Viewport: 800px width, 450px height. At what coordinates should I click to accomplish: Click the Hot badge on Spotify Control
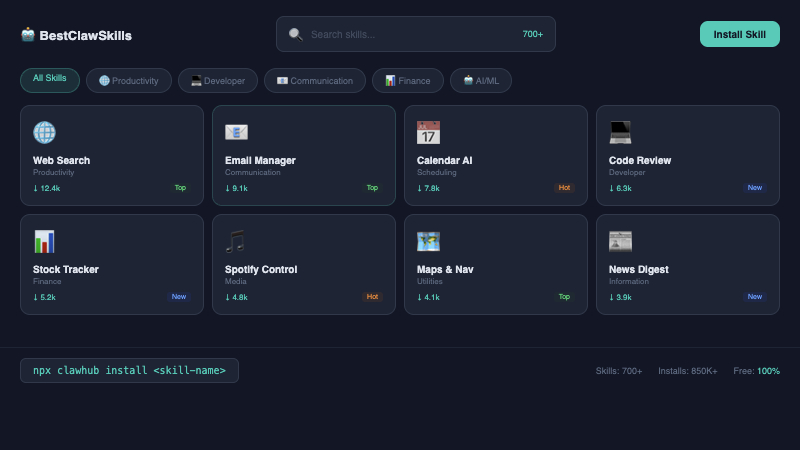(x=373, y=297)
